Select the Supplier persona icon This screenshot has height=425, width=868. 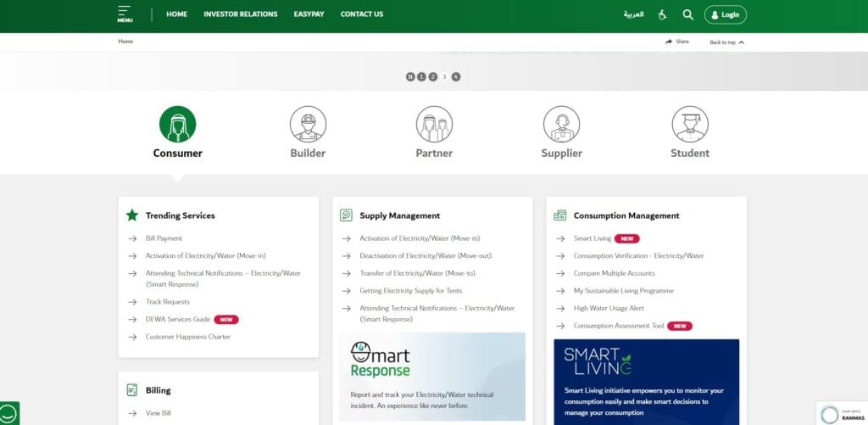pyautogui.click(x=561, y=124)
